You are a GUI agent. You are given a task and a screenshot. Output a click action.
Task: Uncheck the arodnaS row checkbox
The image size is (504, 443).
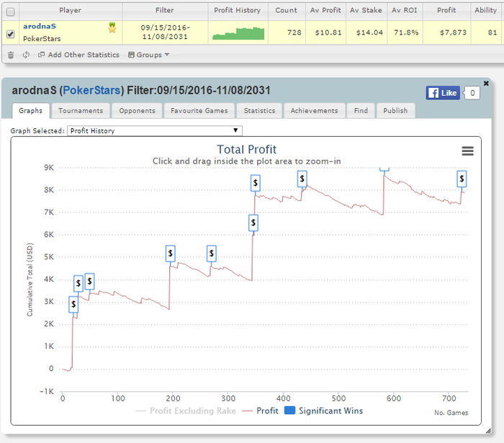click(x=11, y=34)
